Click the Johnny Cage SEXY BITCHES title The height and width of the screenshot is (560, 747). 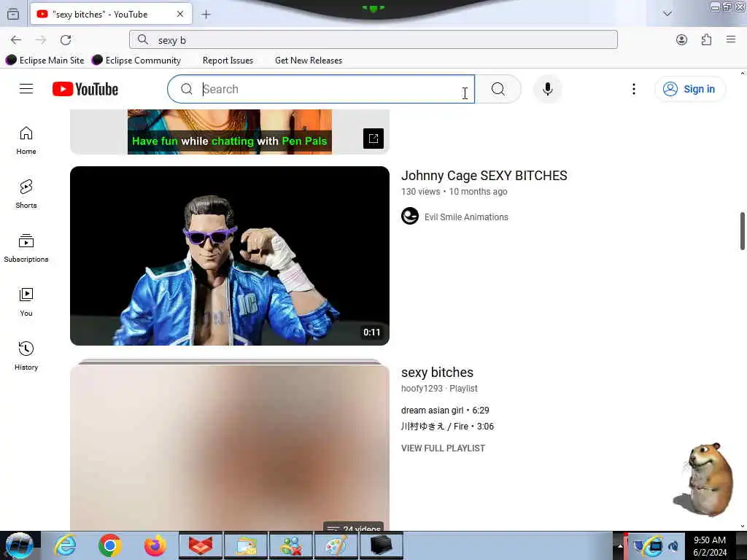coord(484,176)
